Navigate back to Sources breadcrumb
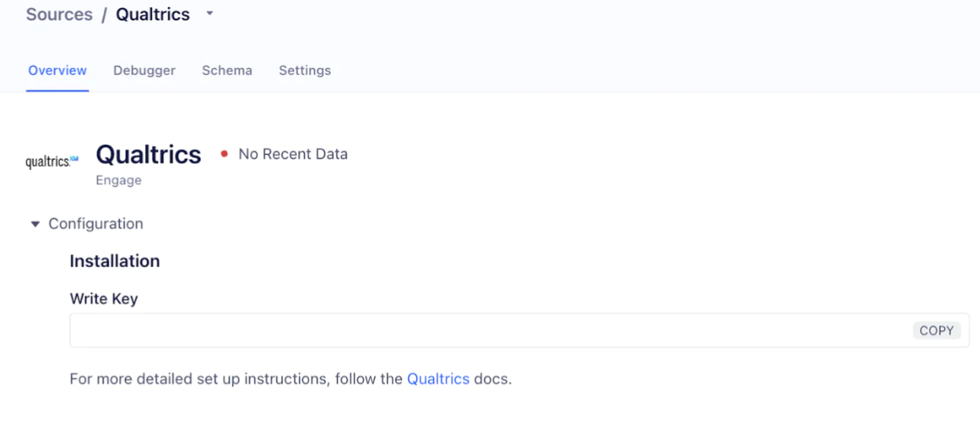 click(59, 14)
